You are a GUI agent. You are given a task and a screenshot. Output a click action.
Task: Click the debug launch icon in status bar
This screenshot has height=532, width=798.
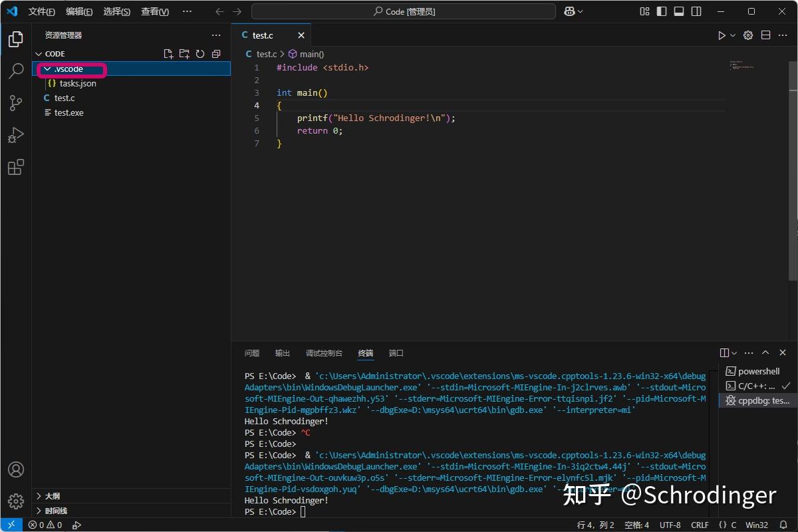pos(76,525)
